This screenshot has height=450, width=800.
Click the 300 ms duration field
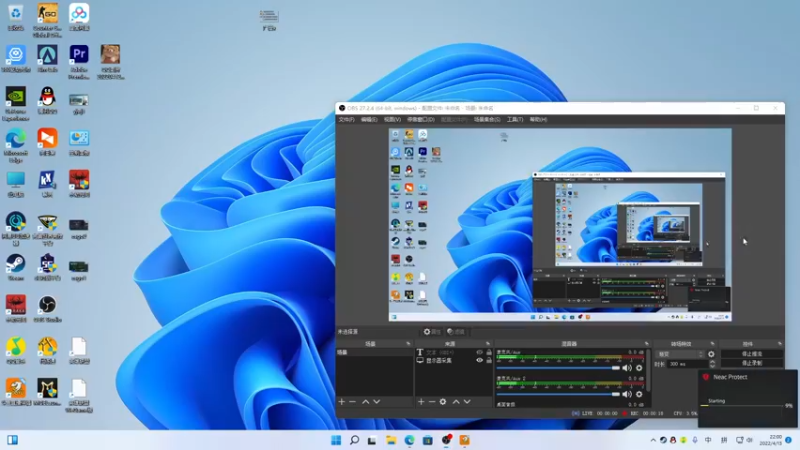click(688, 364)
